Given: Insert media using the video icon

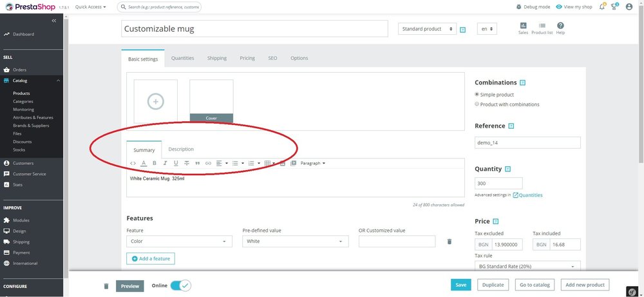Looking at the screenshot, I should [x=293, y=163].
